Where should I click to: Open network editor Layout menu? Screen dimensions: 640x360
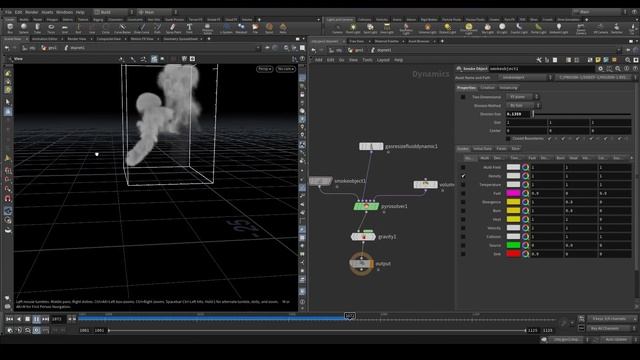pyautogui.click(x=383, y=60)
